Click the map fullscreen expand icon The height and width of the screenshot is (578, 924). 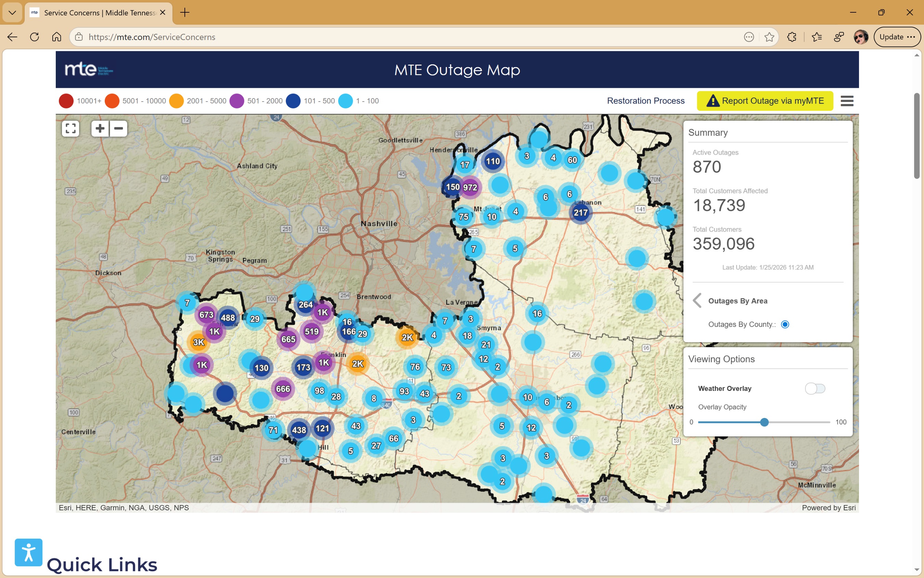[70, 129]
